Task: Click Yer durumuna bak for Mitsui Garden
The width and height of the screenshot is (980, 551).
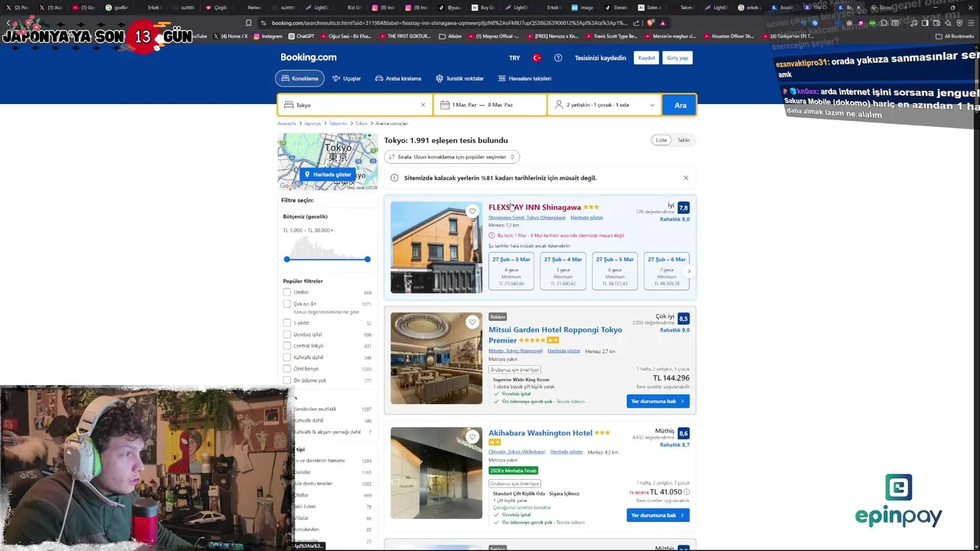Action: point(658,401)
